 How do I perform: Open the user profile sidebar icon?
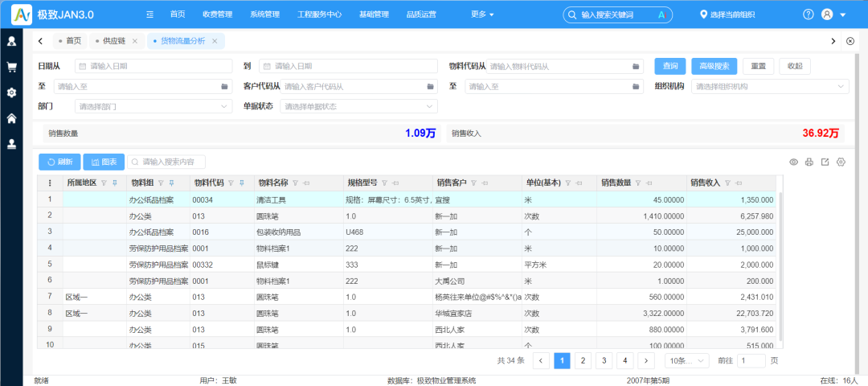point(11,41)
